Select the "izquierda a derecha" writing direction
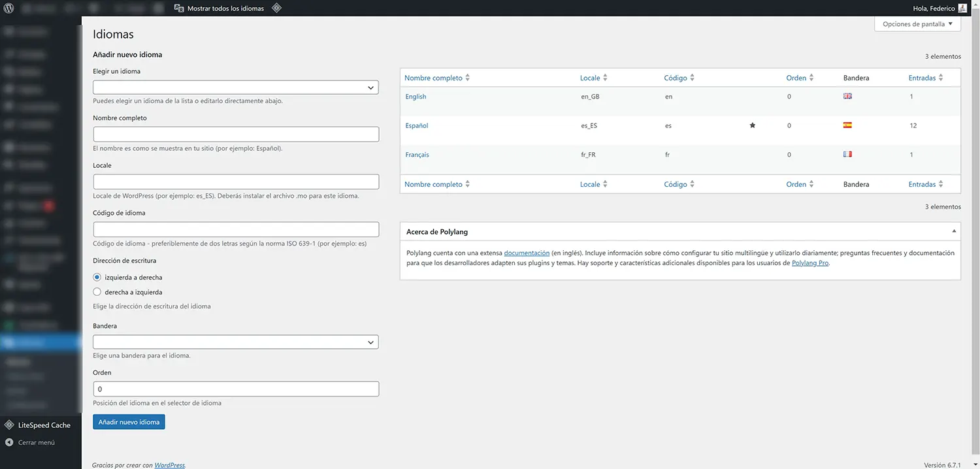980x469 pixels. (97, 277)
